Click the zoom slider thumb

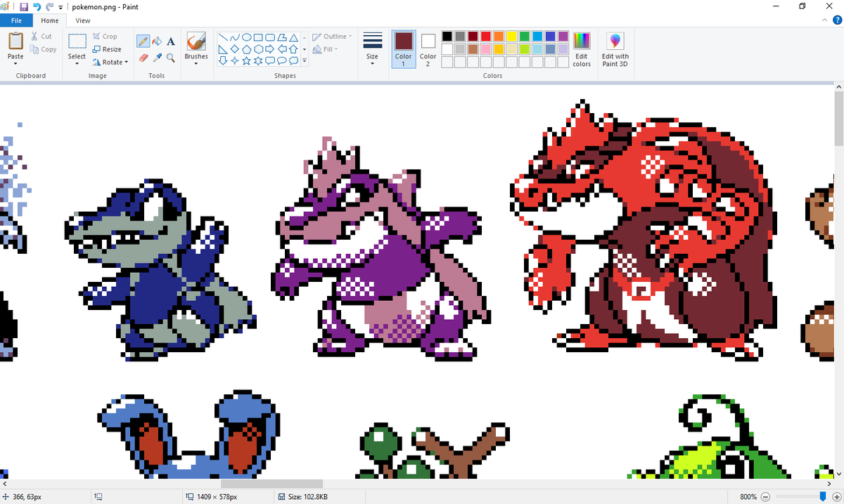tap(823, 496)
